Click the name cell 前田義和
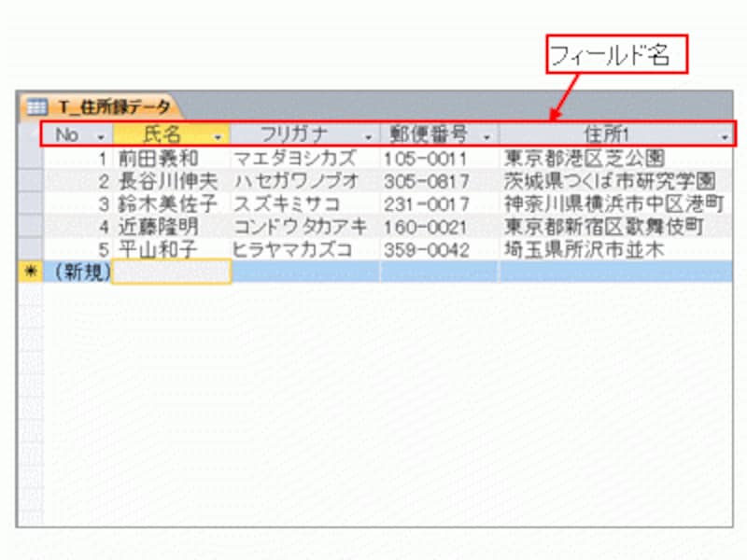This screenshot has height=560, width=747. [172, 158]
